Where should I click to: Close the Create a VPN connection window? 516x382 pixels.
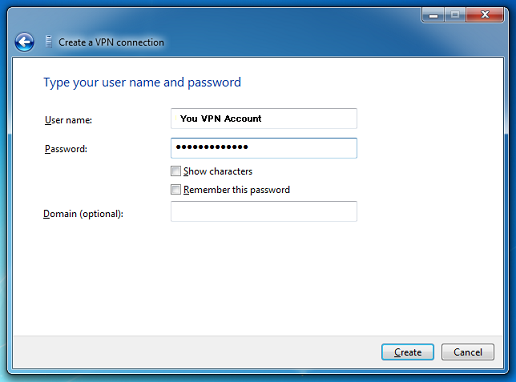[485, 15]
